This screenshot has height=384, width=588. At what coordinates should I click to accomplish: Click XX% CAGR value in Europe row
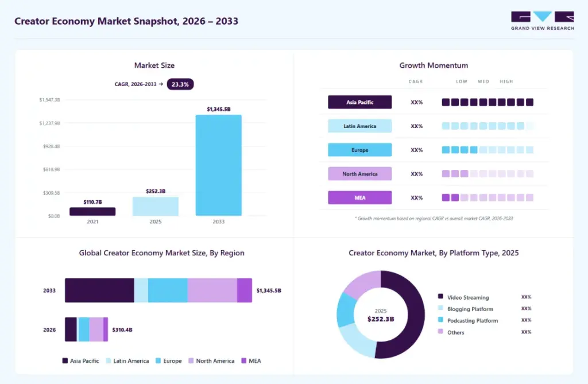click(x=417, y=150)
